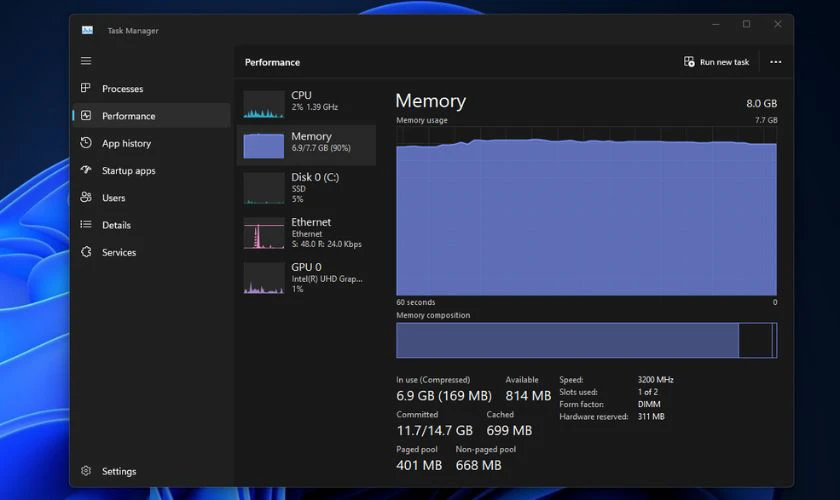Open the Users page
The image size is (840, 500).
[x=114, y=198]
